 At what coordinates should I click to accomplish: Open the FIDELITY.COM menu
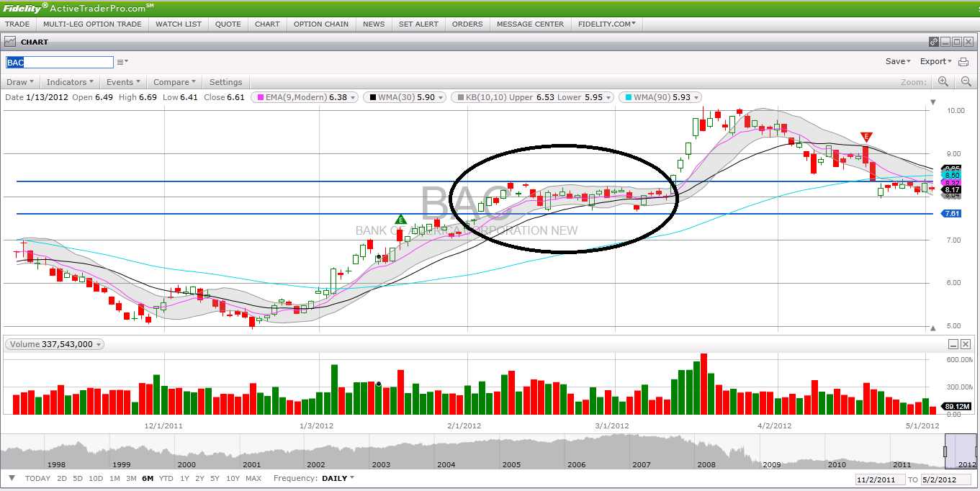click(607, 24)
